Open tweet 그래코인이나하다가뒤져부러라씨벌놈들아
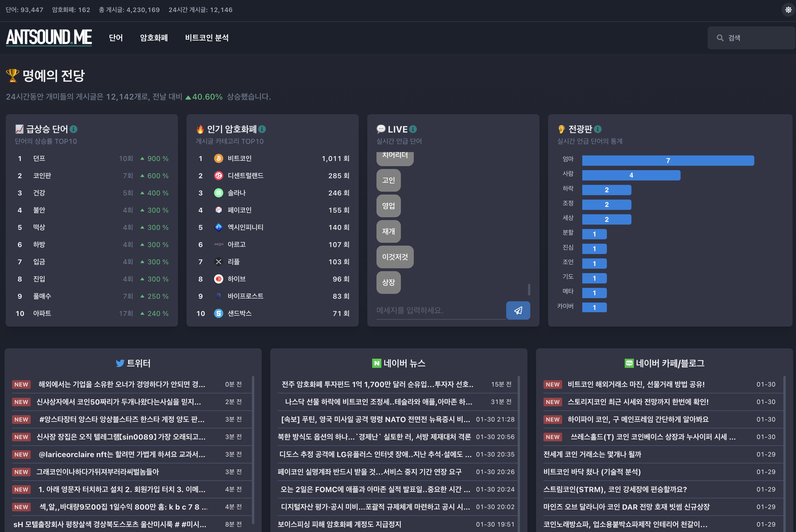The width and height of the screenshot is (796, 532). [x=98, y=472]
